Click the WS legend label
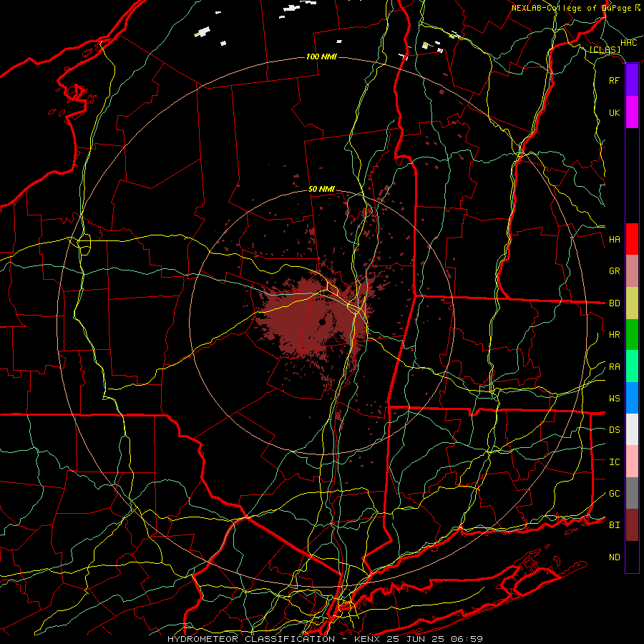This screenshot has height=644, width=644. coord(614,399)
